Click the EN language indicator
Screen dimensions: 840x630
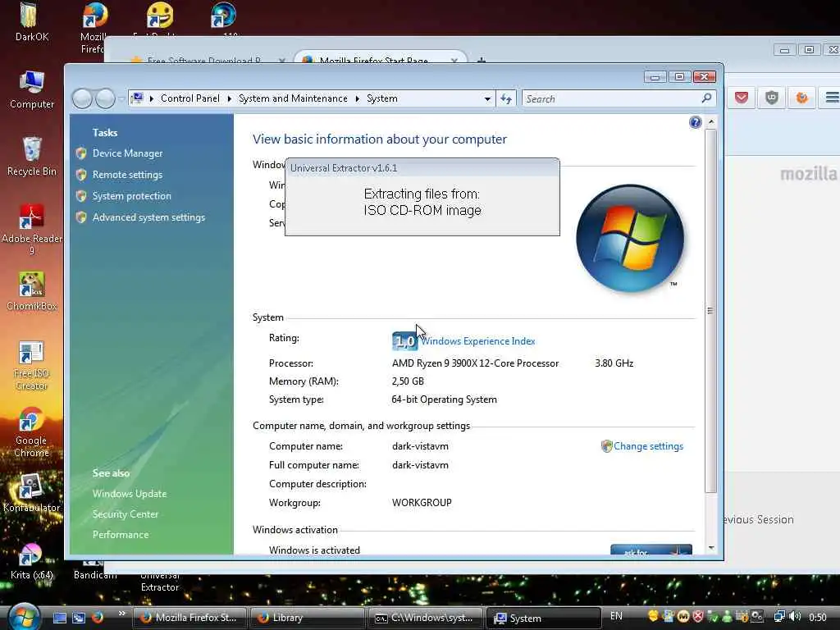tap(616, 616)
